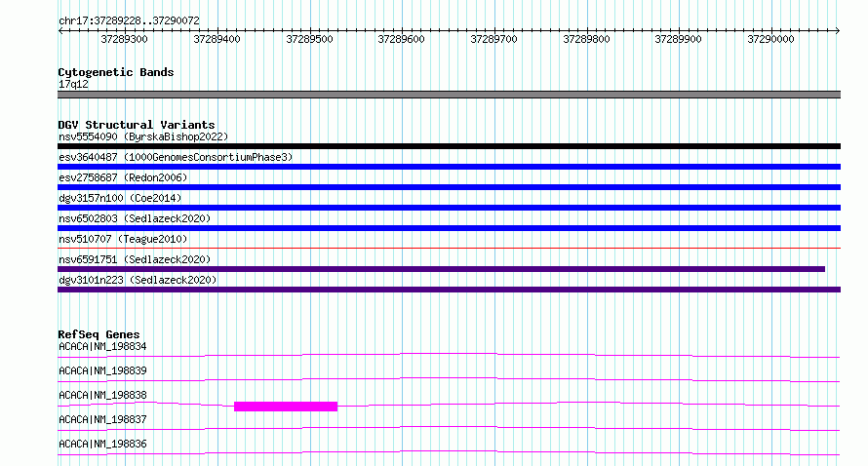The height and width of the screenshot is (466, 868).
Task: Click ruler position 37289300
Action: pos(124,39)
